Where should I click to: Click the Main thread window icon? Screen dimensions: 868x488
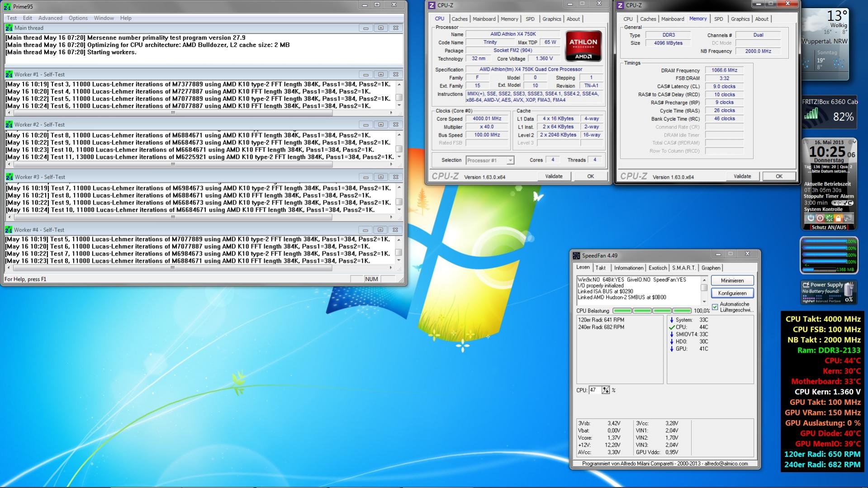[9, 28]
